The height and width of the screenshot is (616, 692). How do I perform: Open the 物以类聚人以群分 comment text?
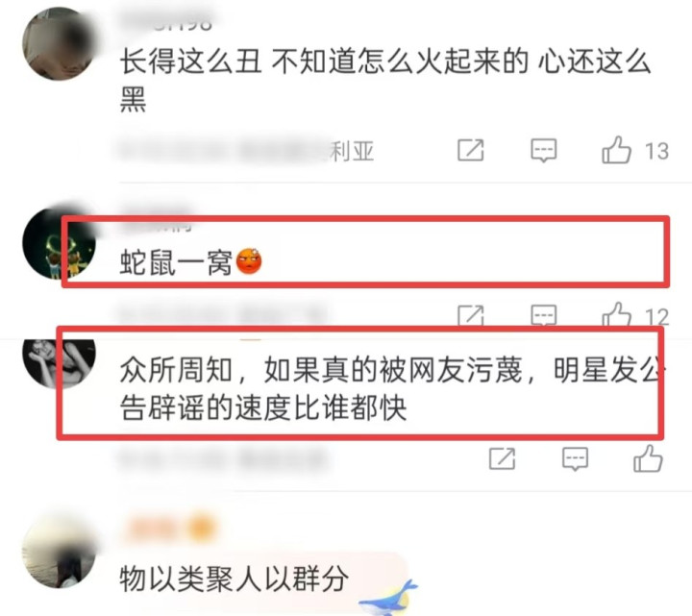click(234, 579)
